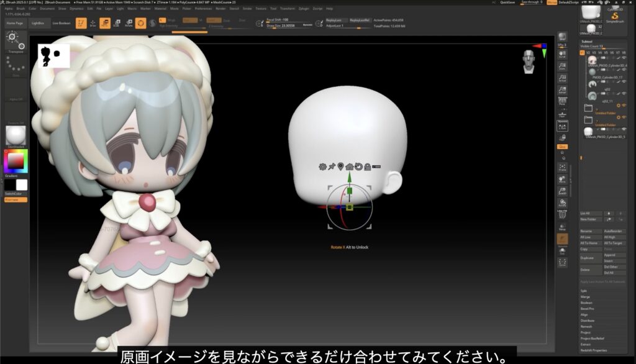This screenshot has width=636, height=364.
Task: Toggle the Live Boolean button
Action: click(61, 23)
